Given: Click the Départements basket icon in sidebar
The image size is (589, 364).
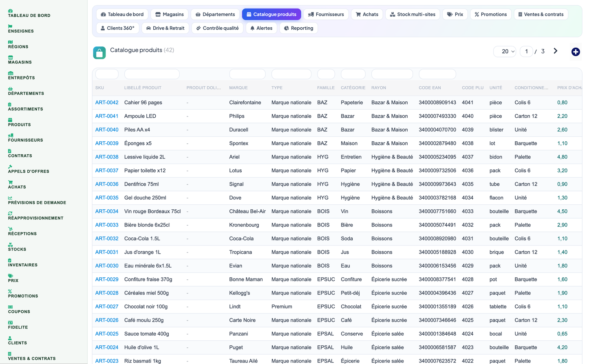Looking at the screenshot, I should point(10,89).
